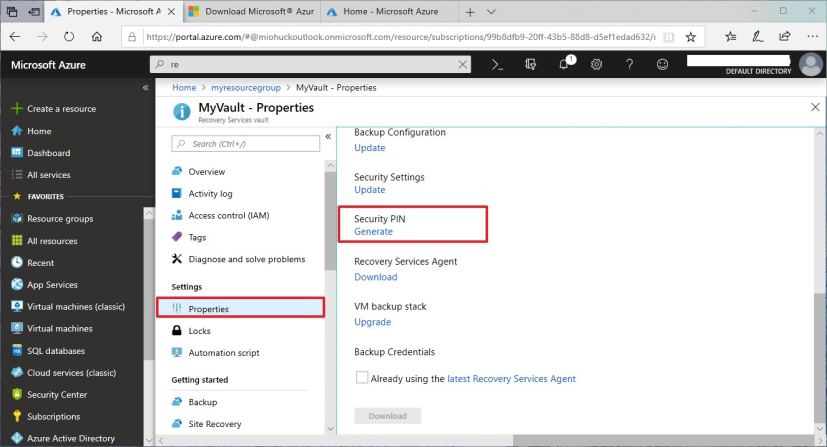Open browser settings and more ellipsis
The image size is (827, 447).
[812, 36]
